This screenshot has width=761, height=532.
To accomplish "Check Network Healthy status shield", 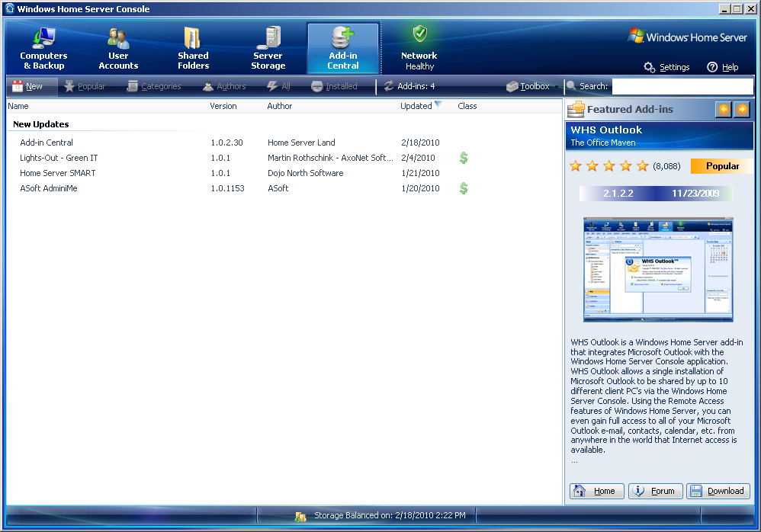I will point(420,34).
